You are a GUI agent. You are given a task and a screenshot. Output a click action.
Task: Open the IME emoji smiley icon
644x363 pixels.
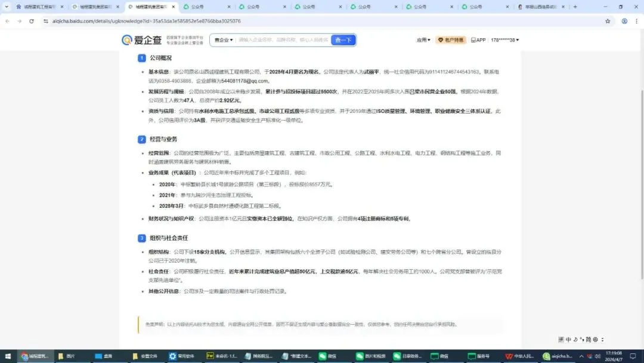(x=595, y=340)
